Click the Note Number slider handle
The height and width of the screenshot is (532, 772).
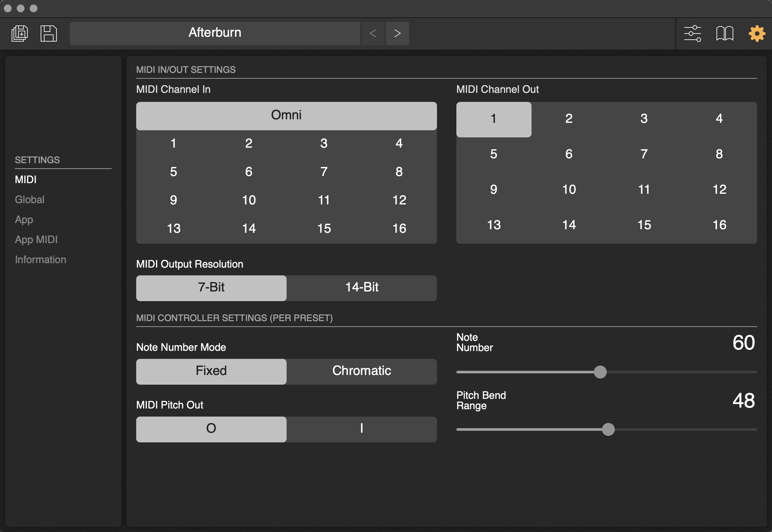600,372
